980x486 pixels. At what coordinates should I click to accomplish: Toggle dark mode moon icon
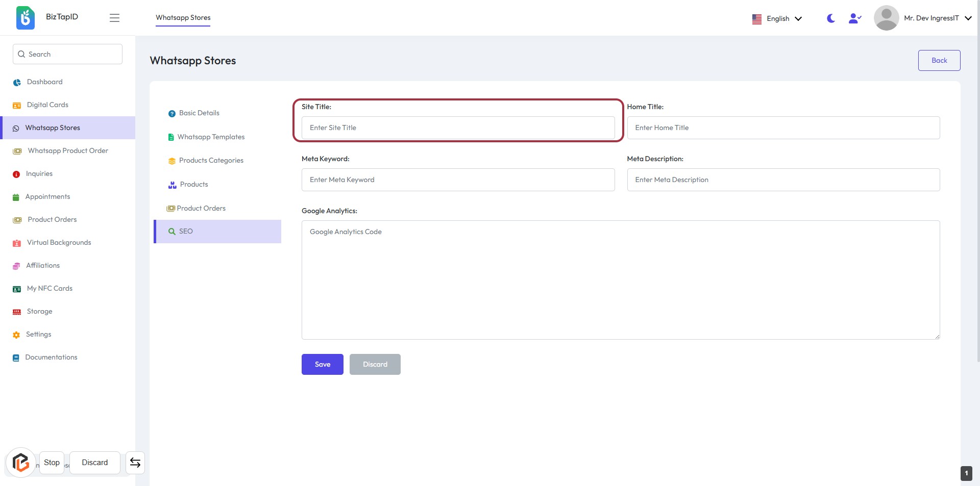830,18
